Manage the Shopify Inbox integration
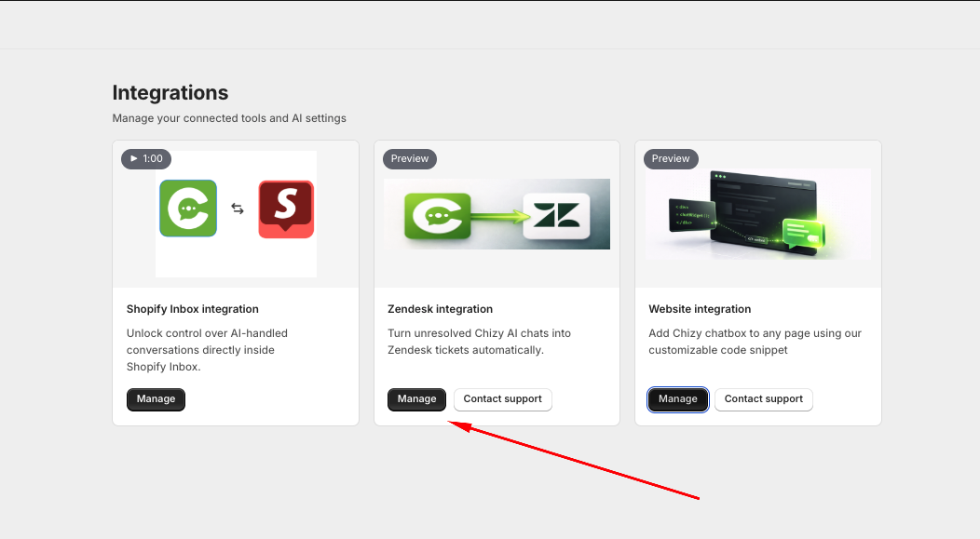Screen dimensions: 980x539 click(156, 399)
